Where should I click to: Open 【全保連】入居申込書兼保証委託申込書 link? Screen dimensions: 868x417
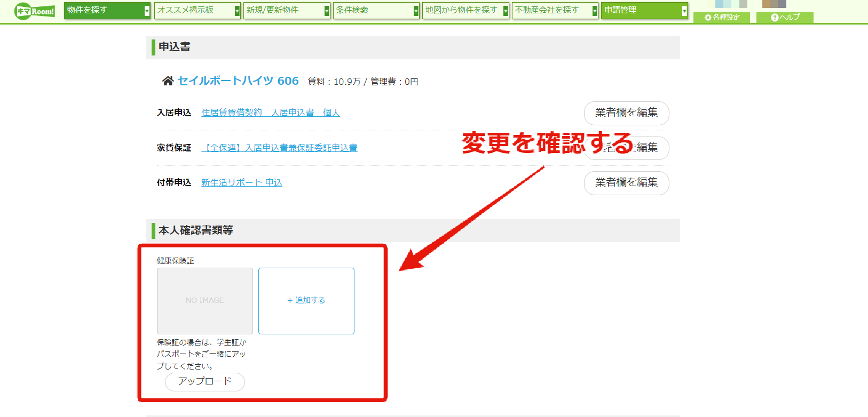(x=279, y=148)
